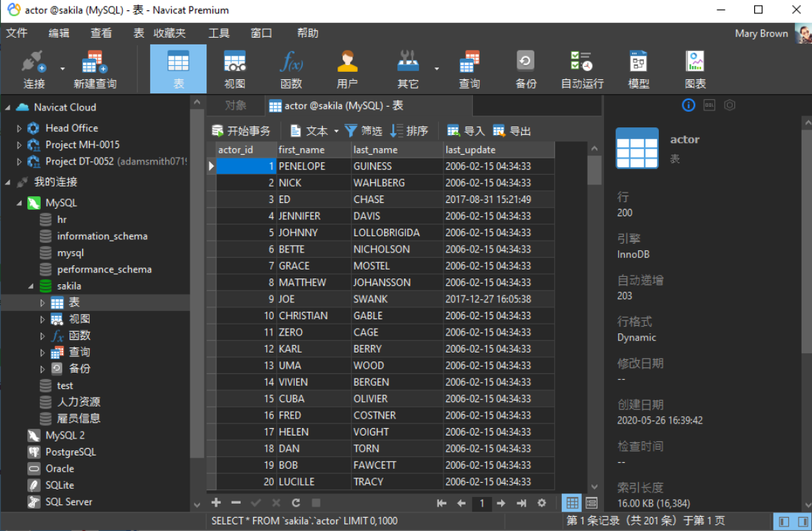Image resolution: width=812 pixels, height=531 pixels.
Task: Expand the Views (视图) node under sakila
Action: [x=42, y=320]
